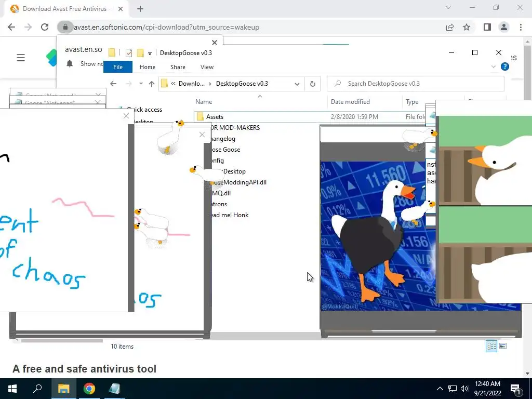The image size is (532, 399).
Task: Open the Windows notification center
Action: coord(516,389)
